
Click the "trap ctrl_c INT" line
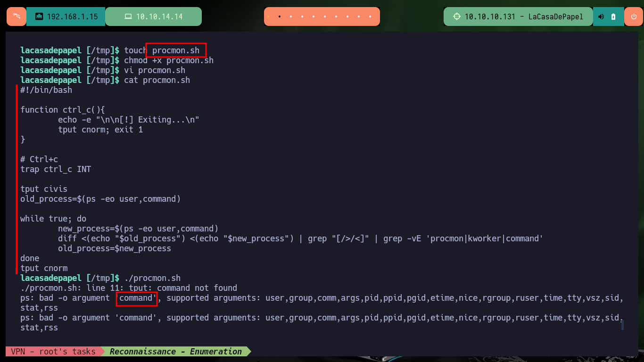coord(56,169)
